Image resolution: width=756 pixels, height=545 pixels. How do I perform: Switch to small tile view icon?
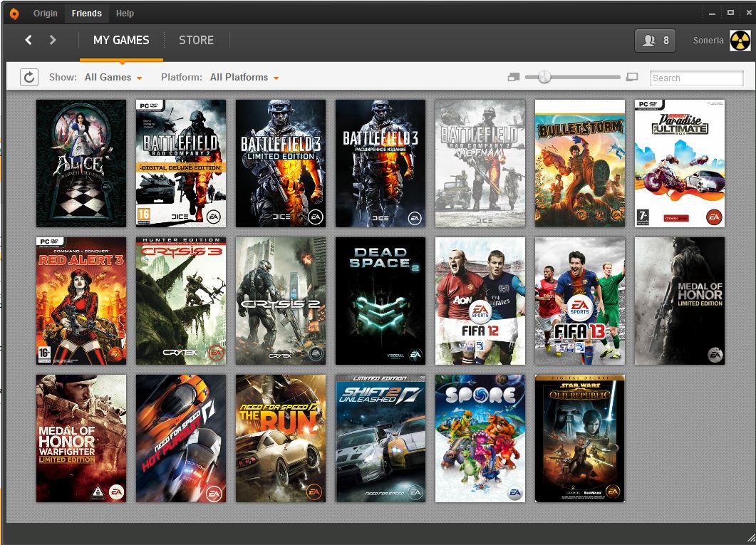pos(514,77)
